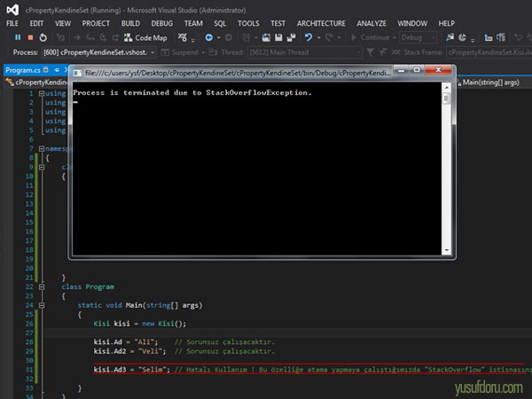532x399 pixels.
Task: Collapse the class Program block
Action: 42,287
